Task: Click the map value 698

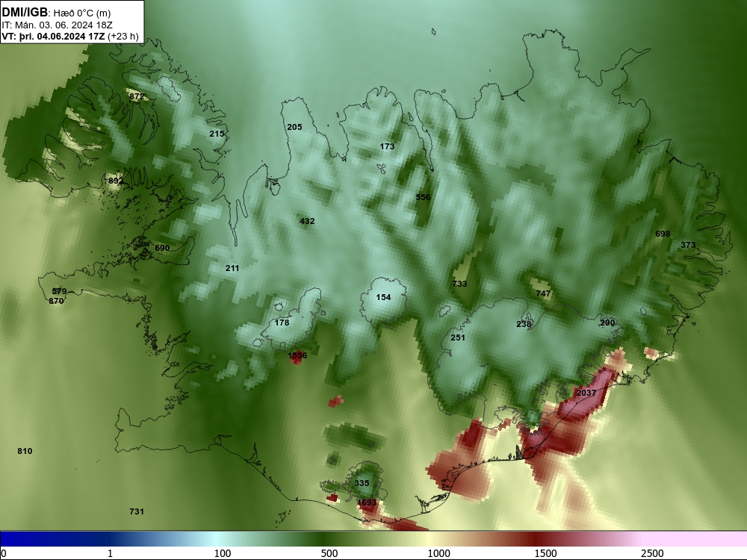Action: (663, 234)
